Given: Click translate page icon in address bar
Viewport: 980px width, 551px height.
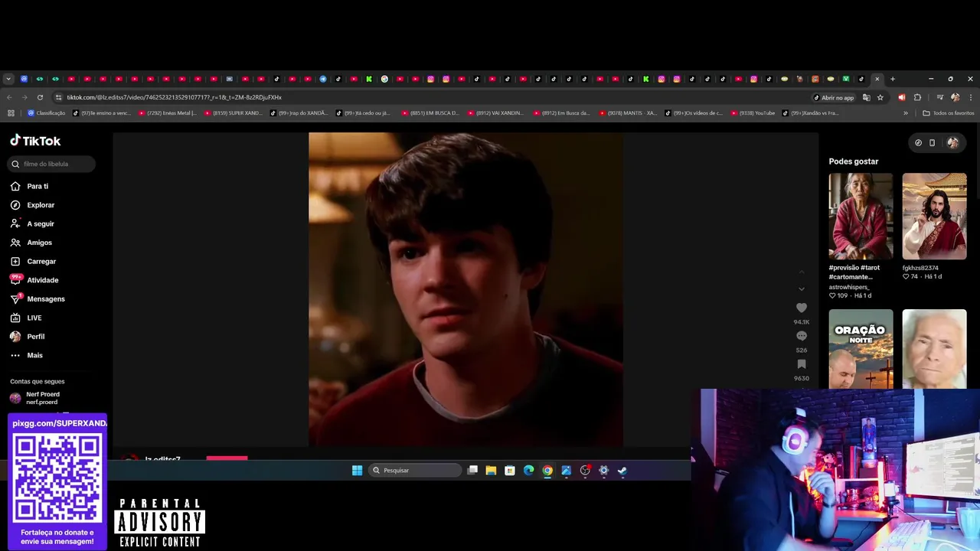Looking at the screenshot, I should click(866, 97).
